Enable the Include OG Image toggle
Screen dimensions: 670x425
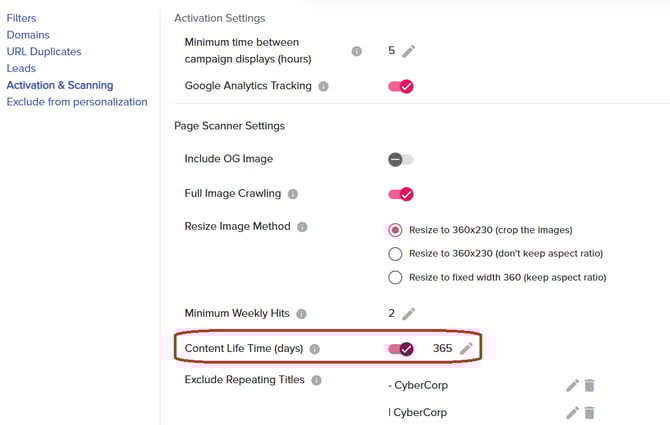tap(400, 159)
